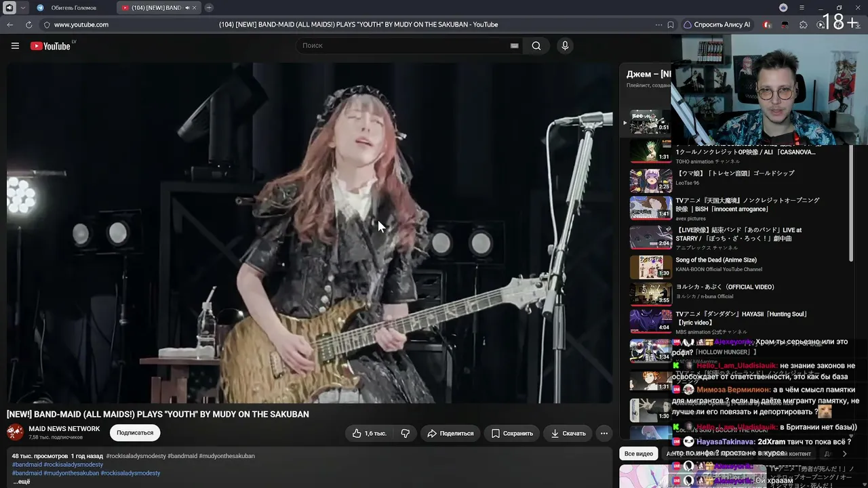
Task: Select the Все видео filter chip
Action: point(638,453)
